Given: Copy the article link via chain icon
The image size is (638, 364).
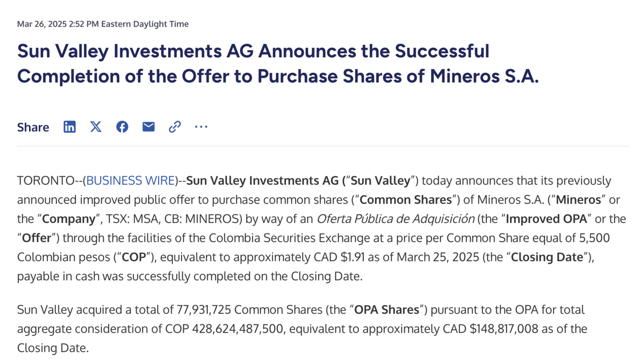Looking at the screenshot, I should 175,127.
